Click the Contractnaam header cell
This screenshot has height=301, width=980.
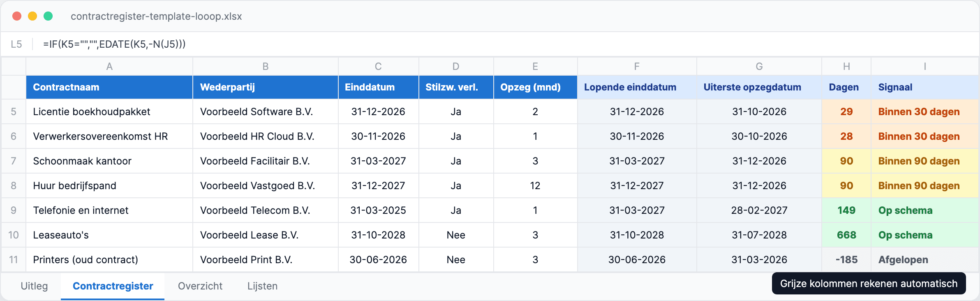(109, 87)
